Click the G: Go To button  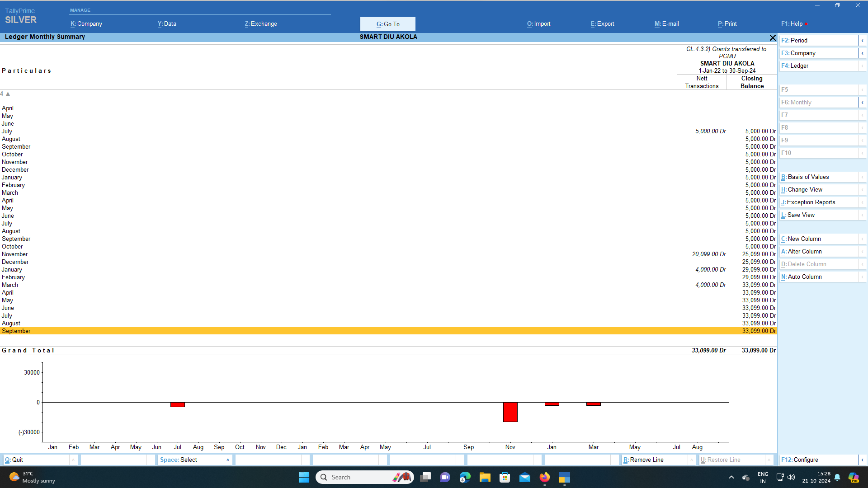tap(388, 24)
